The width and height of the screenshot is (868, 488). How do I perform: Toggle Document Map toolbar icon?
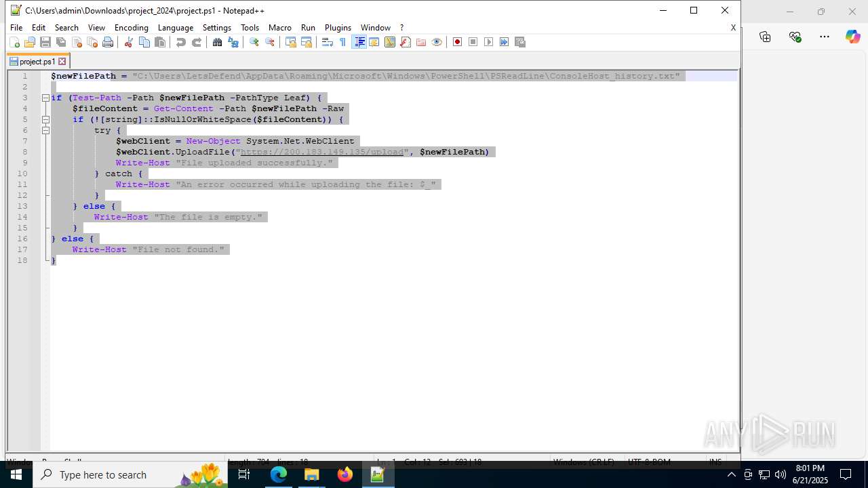point(390,42)
